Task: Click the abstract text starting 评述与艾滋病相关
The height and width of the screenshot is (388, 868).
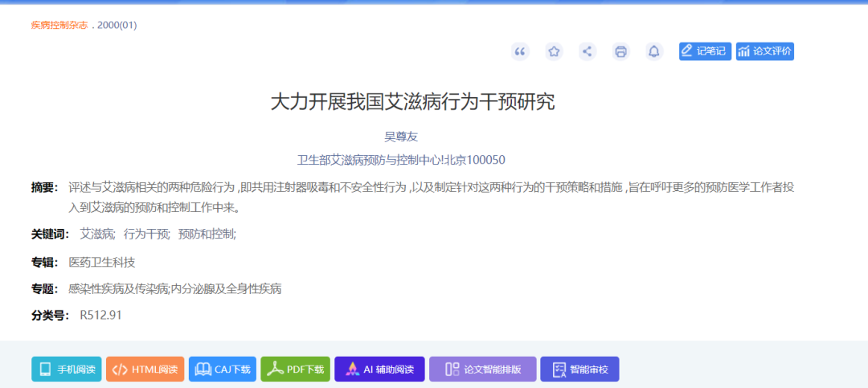Action: [432, 198]
